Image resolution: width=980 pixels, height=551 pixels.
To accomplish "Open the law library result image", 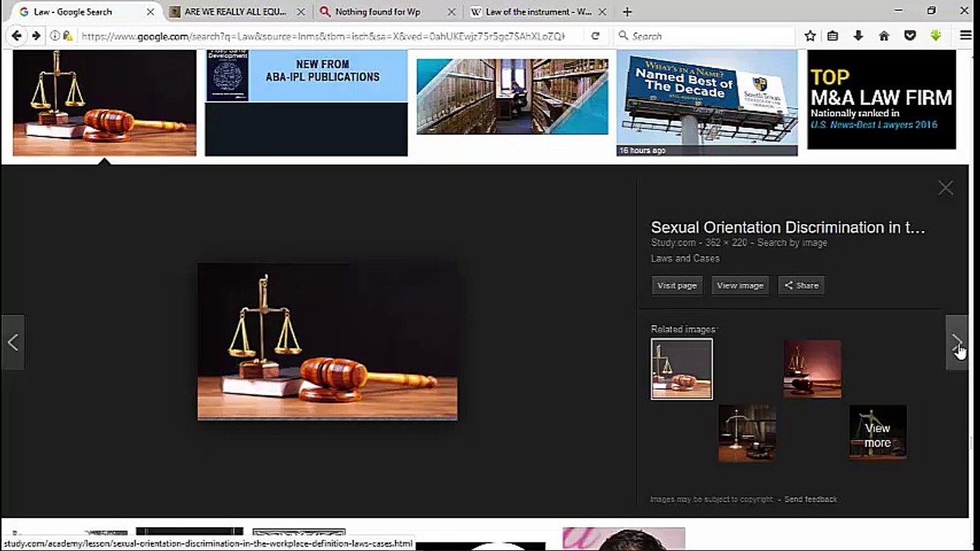I will click(513, 96).
